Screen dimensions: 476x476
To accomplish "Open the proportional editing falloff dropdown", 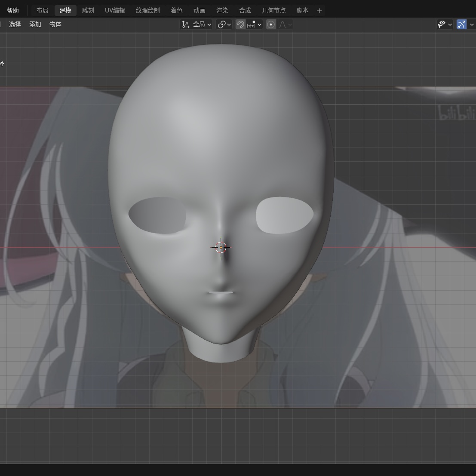I will coord(286,25).
